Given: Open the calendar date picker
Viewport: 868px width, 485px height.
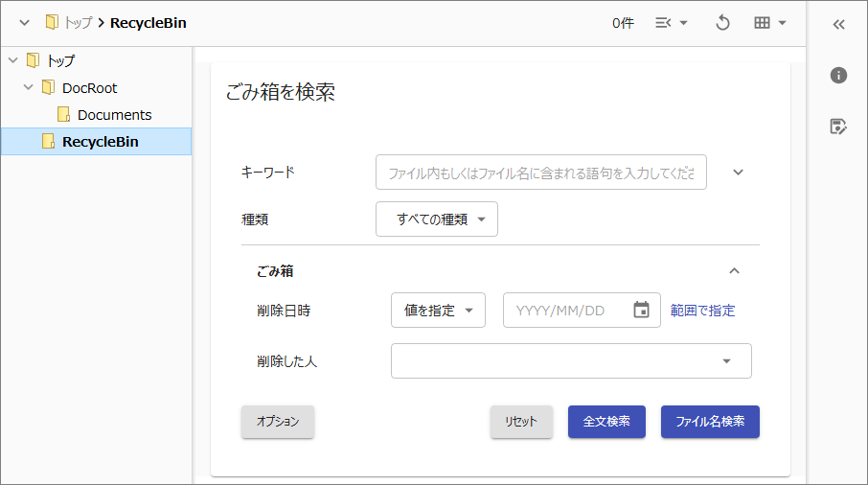Looking at the screenshot, I should [x=641, y=311].
